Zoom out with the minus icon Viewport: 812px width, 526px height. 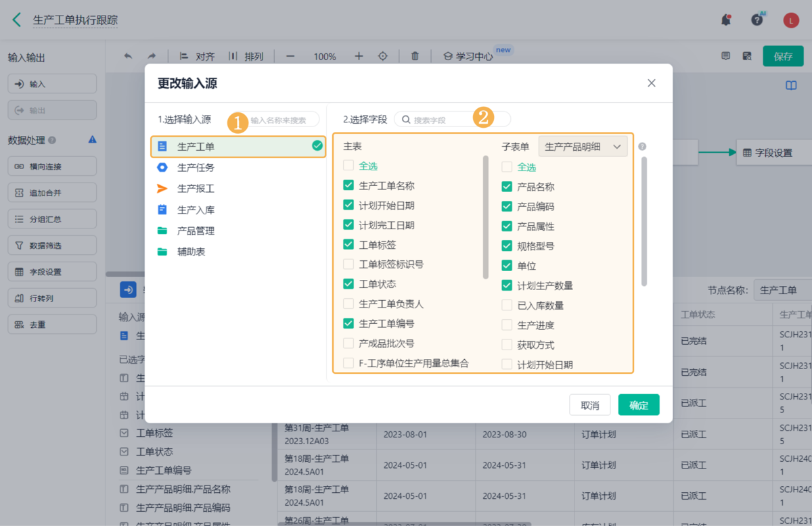(x=290, y=56)
